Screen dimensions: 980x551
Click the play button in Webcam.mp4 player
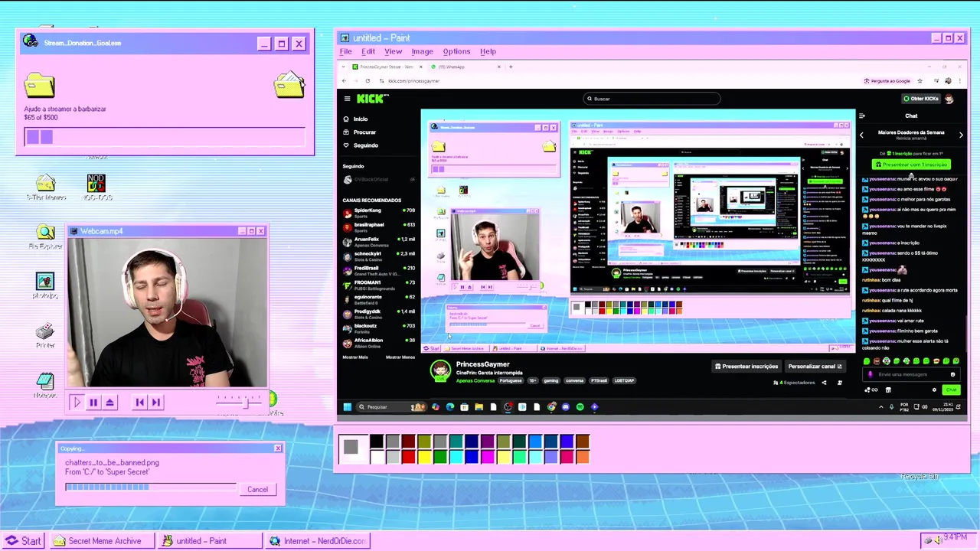pos(77,402)
